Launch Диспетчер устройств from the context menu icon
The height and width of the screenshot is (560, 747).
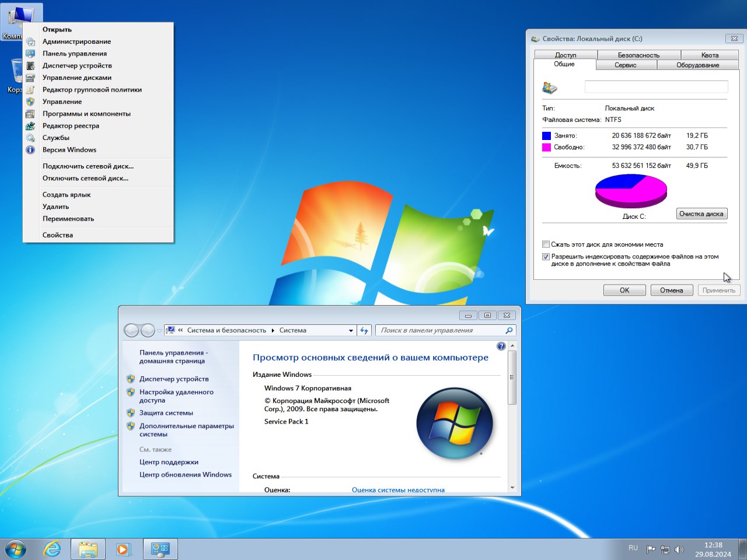pyautogui.click(x=30, y=66)
